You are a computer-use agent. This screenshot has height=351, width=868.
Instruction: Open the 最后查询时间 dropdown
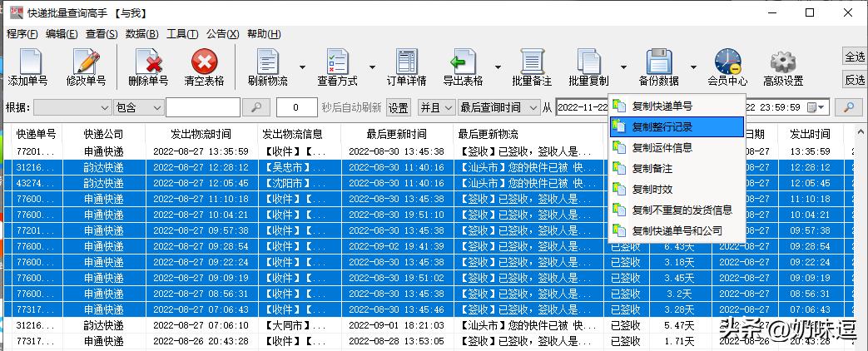pyautogui.click(x=498, y=107)
